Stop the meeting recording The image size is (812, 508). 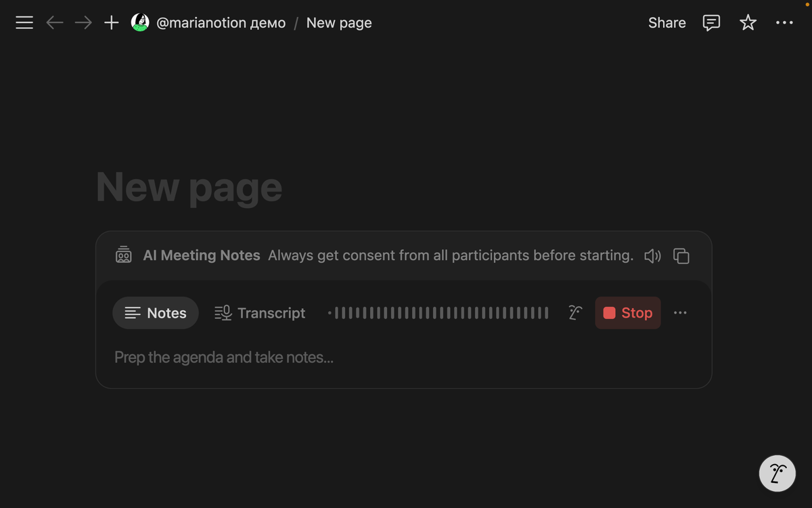[628, 313]
